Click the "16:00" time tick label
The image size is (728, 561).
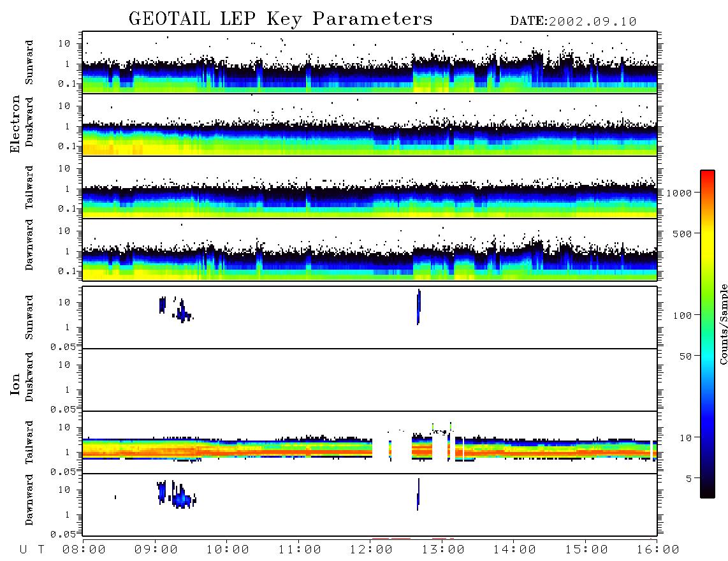[658, 550]
